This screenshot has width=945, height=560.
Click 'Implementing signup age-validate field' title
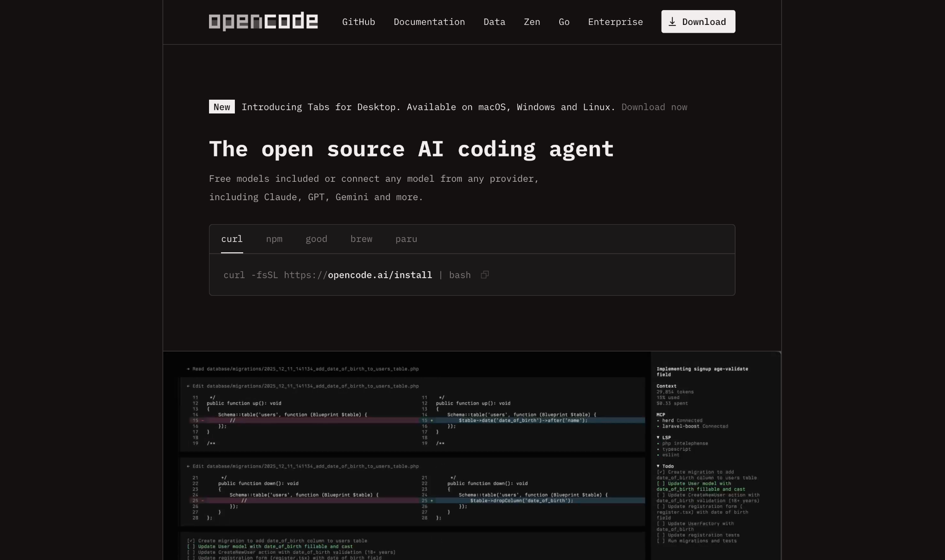[x=702, y=371]
